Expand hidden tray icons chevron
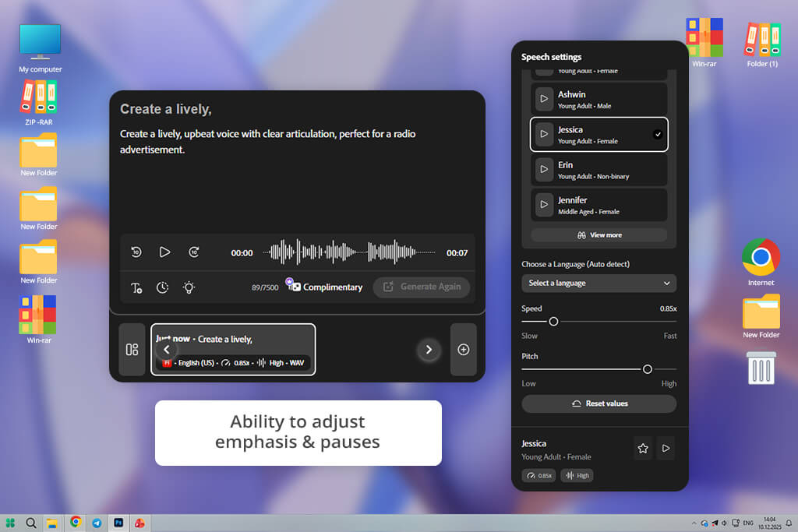Screen dimensions: 798x532 coord(694,523)
